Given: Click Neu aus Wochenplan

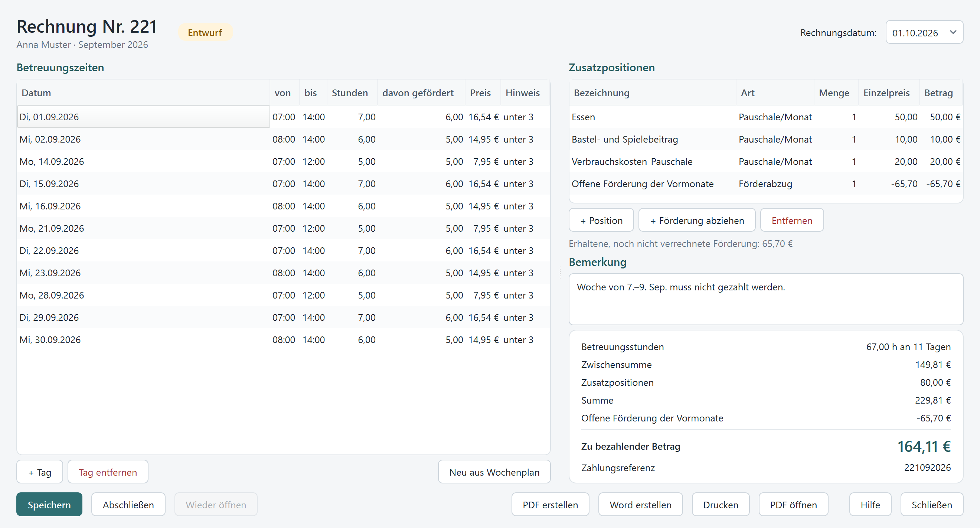Looking at the screenshot, I should [x=494, y=472].
